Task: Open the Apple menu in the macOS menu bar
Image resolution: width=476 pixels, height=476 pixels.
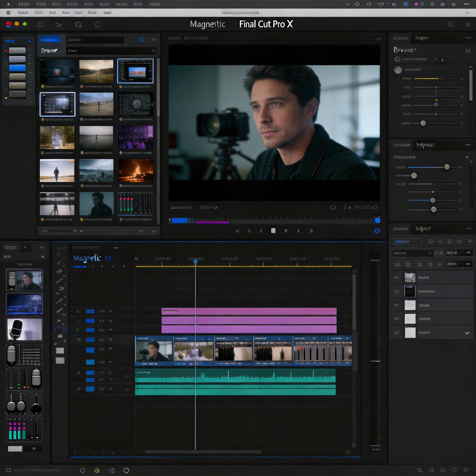Action: coord(8,4)
